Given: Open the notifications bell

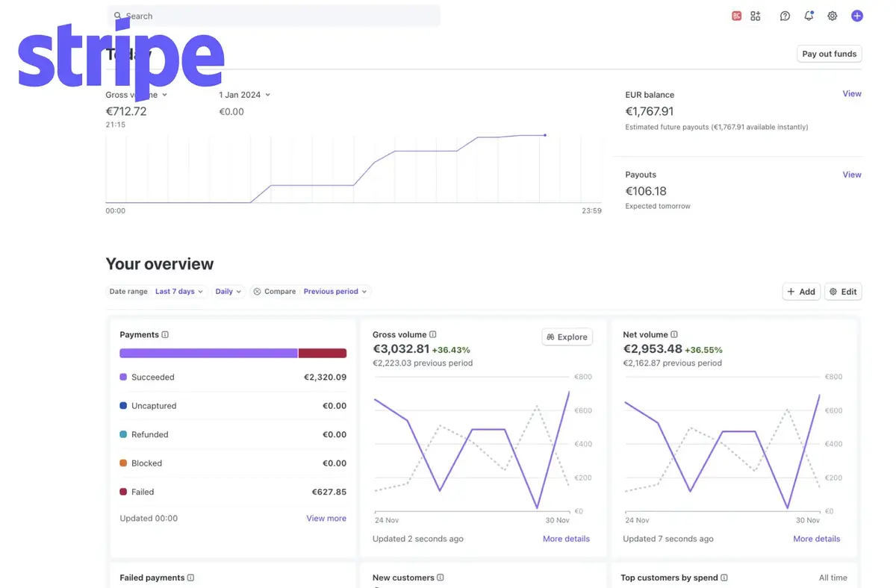Looking at the screenshot, I should point(809,16).
